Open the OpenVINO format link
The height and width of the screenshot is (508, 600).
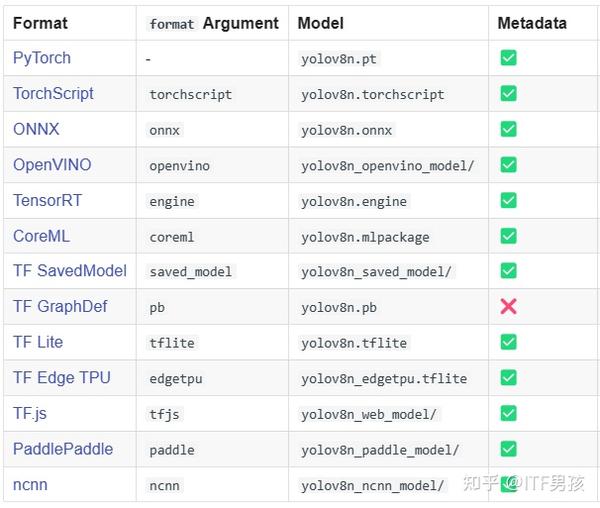point(52,165)
